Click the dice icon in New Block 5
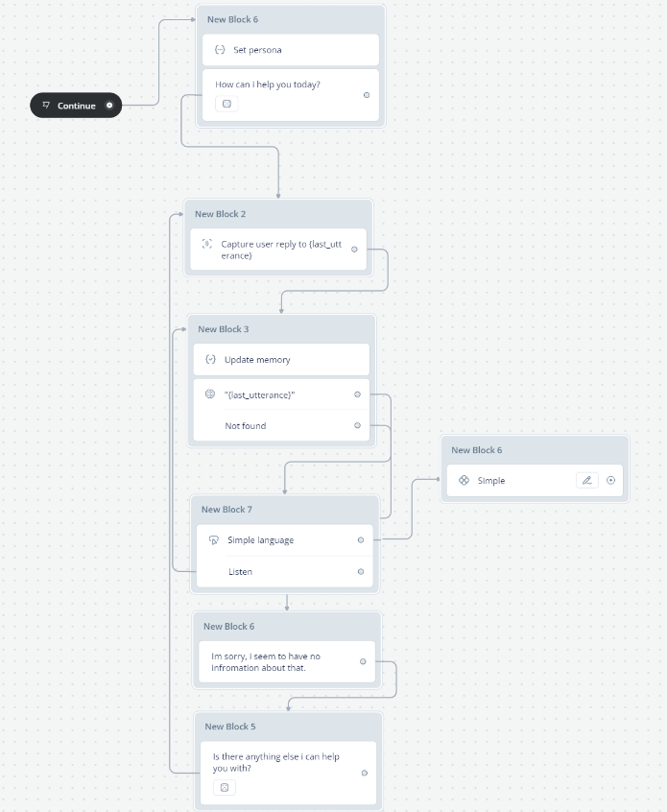This screenshot has height=812, width=667. [225, 787]
